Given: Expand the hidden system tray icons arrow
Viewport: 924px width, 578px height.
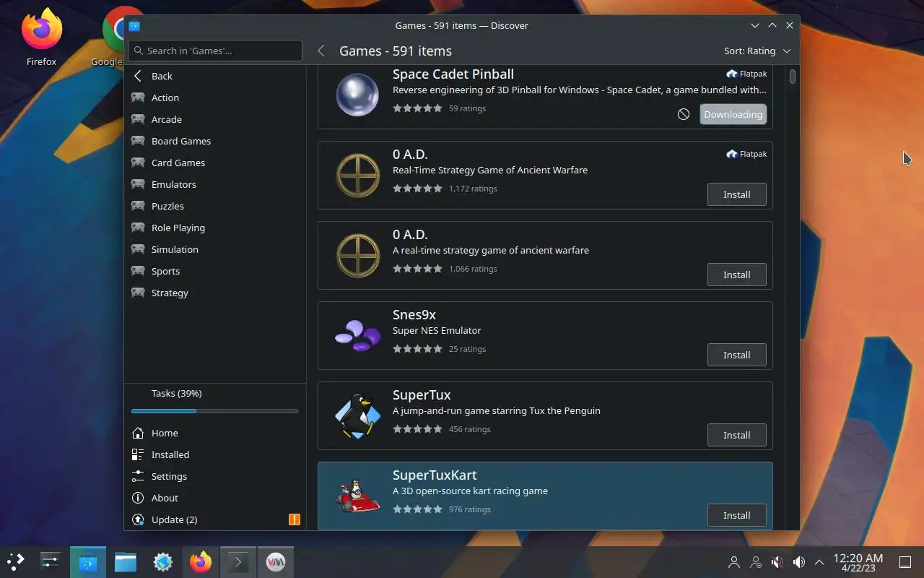Looking at the screenshot, I should point(819,562).
